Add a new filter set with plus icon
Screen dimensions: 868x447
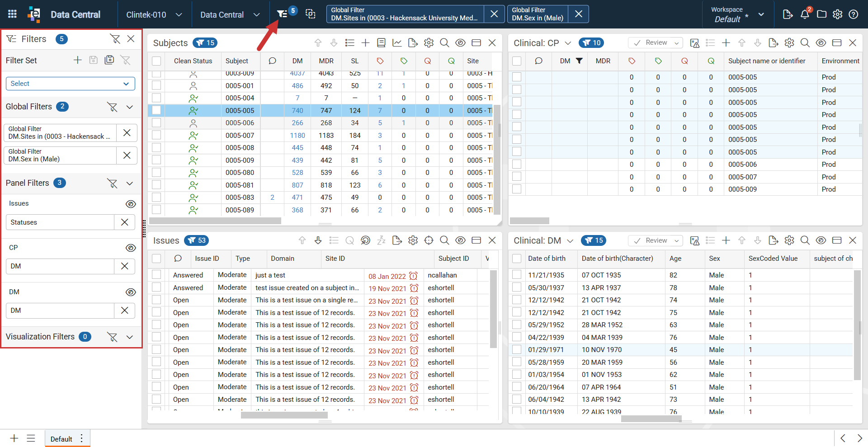78,60
